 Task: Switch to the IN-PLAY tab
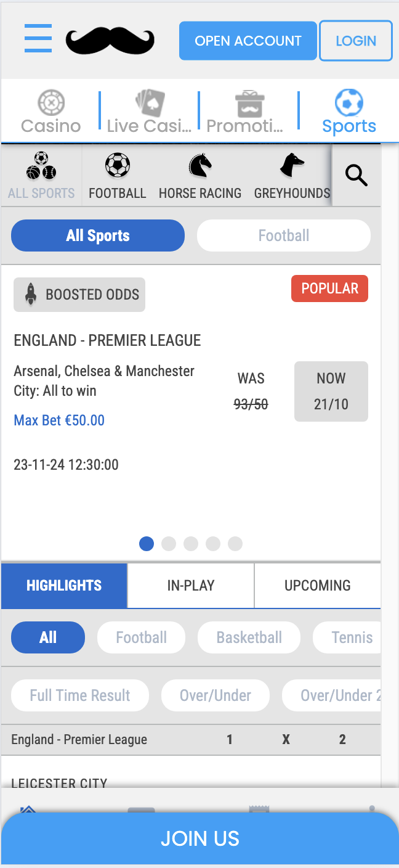pos(191,586)
